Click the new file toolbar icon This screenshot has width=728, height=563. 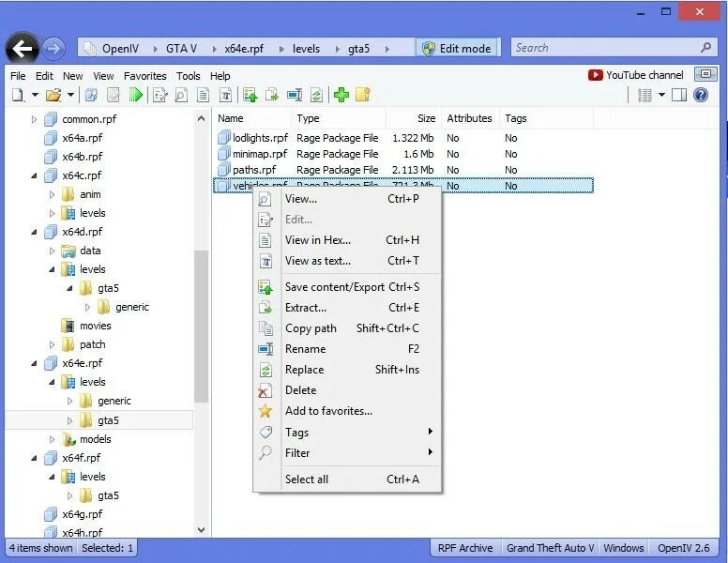pos(18,95)
